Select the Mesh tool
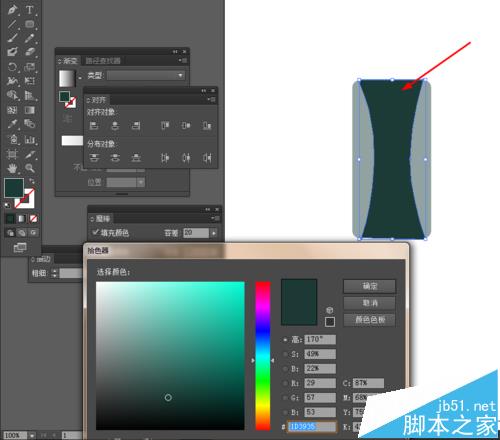This screenshot has width=500, height=440. click(x=12, y=110)
